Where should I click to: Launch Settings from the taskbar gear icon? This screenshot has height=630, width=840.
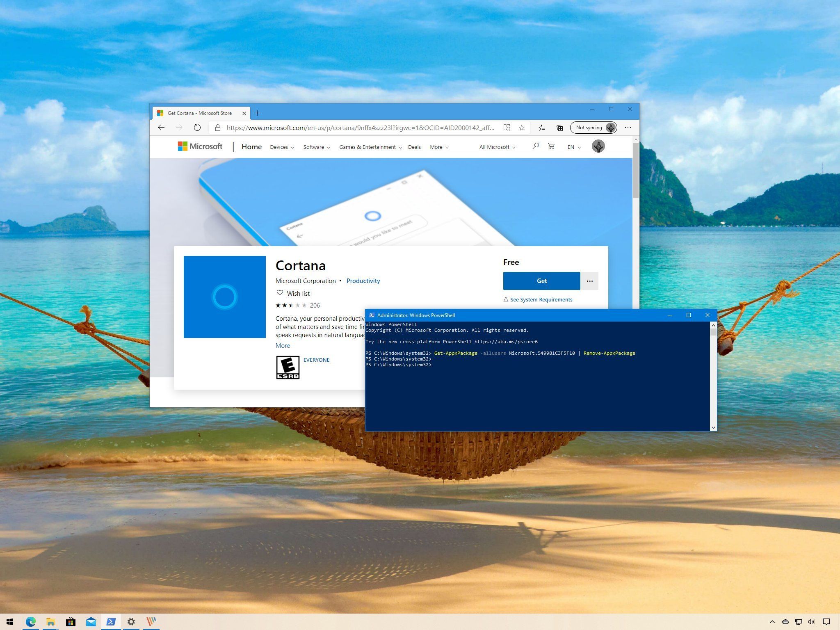coord(131,622)
